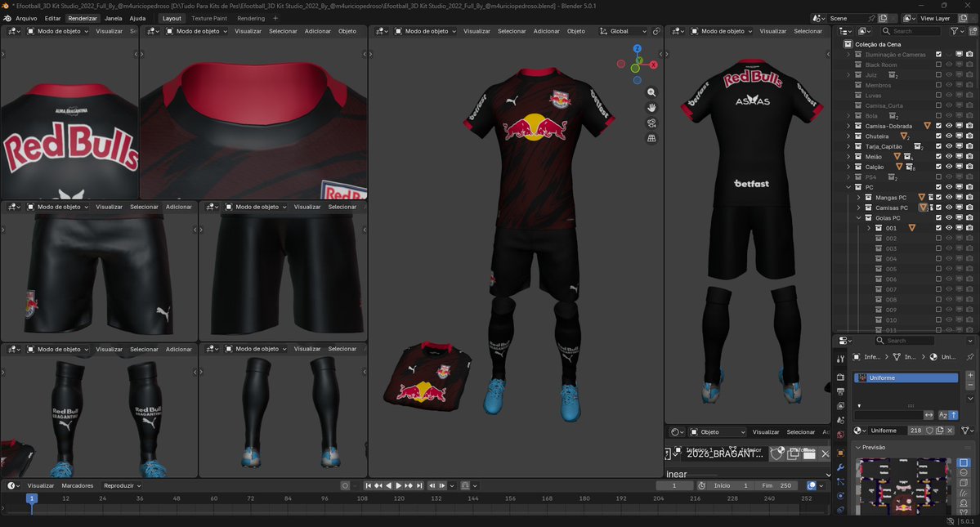Click the Fim 250 end frame field
This screenshot has height=527, width=980.
coord(776,486)
